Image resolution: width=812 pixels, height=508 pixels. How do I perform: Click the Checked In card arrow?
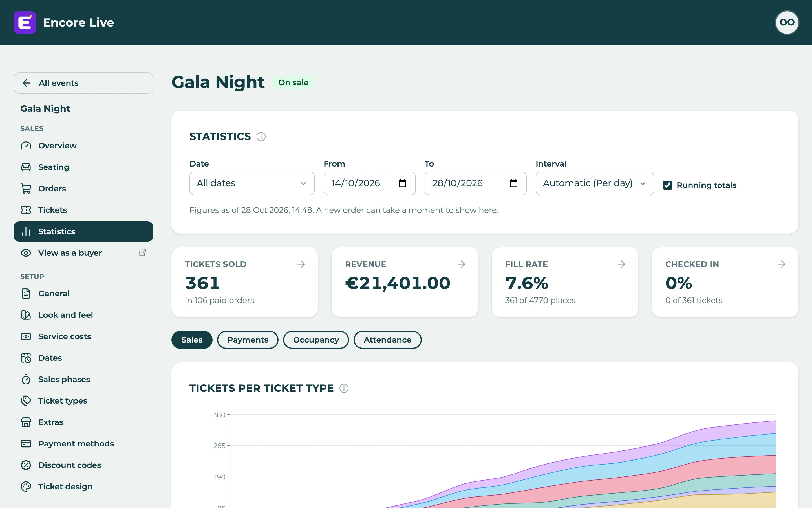click(x=782, y=264)
